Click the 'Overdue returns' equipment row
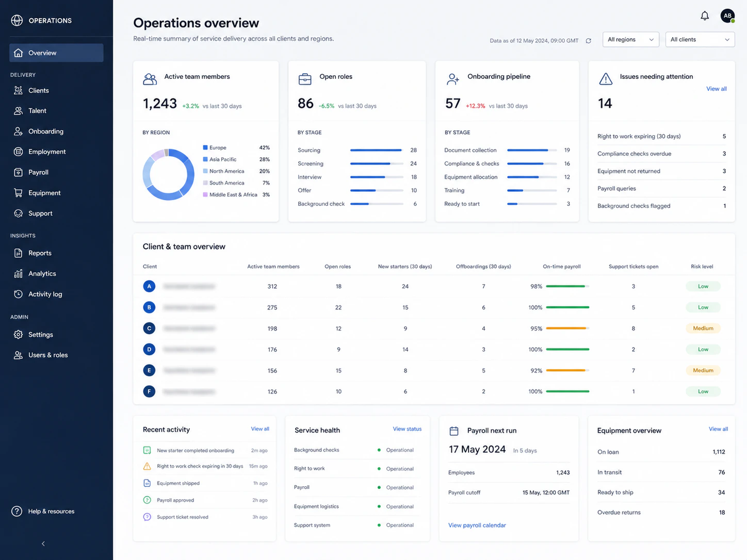747x560 pixels. coord(661,513)
